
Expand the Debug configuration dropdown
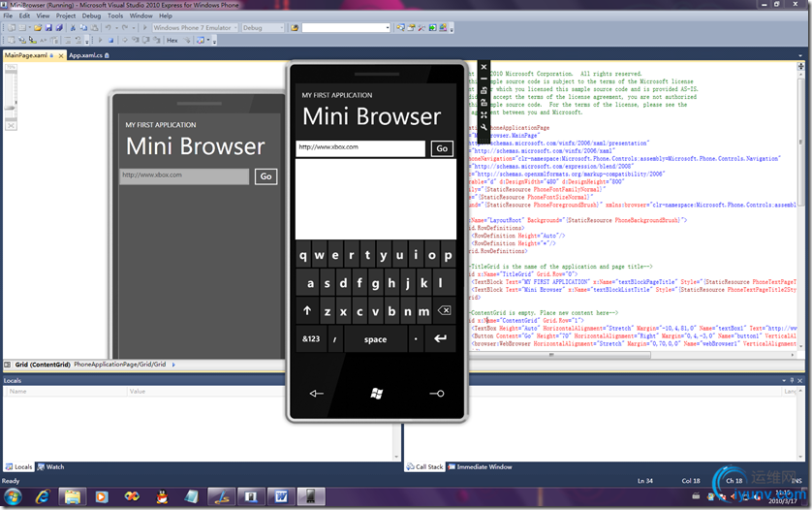(x=281, y=28)
